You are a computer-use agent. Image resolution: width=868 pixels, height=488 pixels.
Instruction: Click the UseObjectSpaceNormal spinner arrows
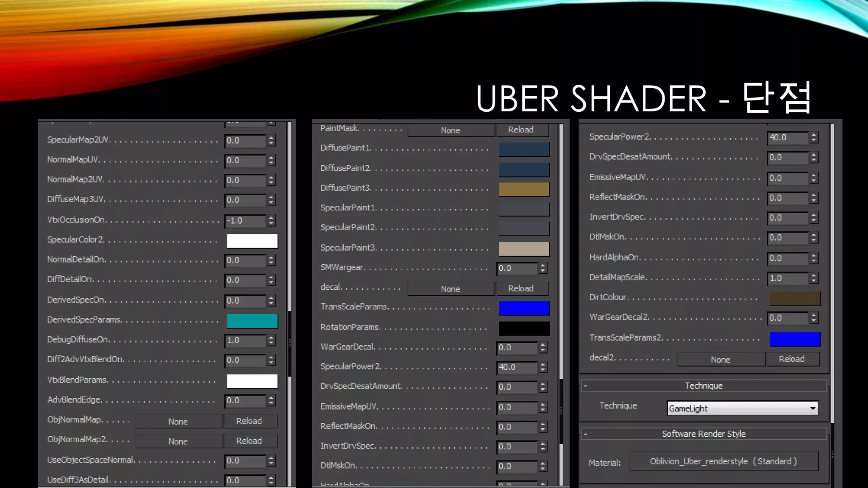(271, 461)
